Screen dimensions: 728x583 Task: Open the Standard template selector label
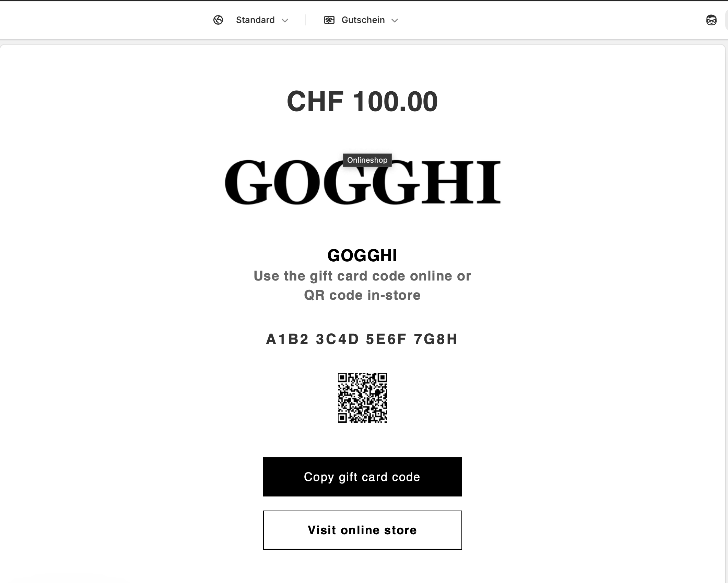255,20
